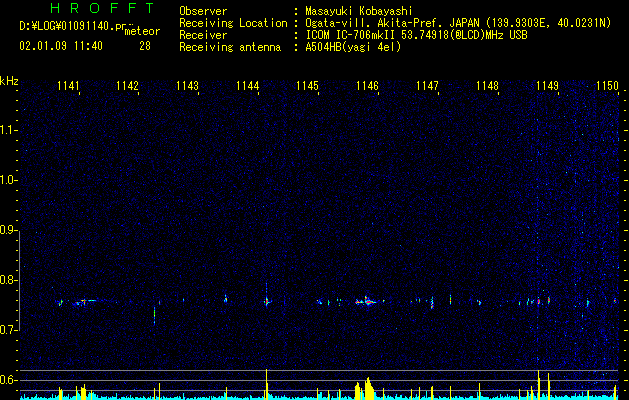
Task: Click the kHz axis unit label
Action: (9, 81)
